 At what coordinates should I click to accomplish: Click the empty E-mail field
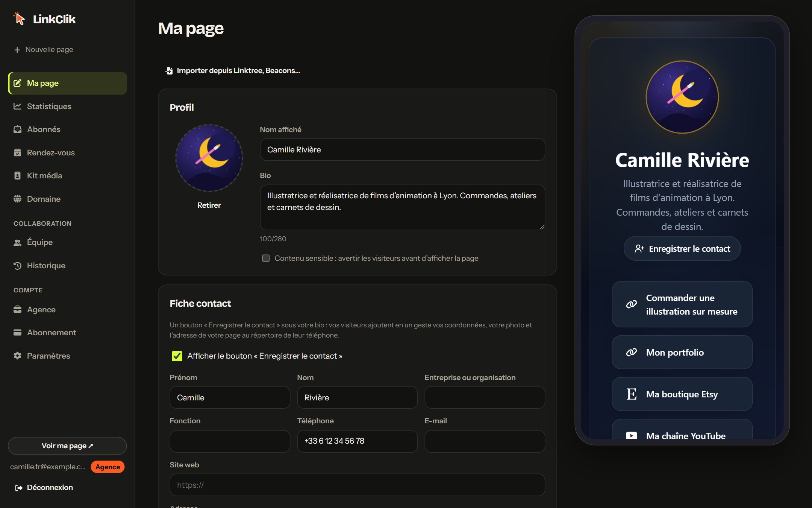pyautogui.click(x=485, y=441)
